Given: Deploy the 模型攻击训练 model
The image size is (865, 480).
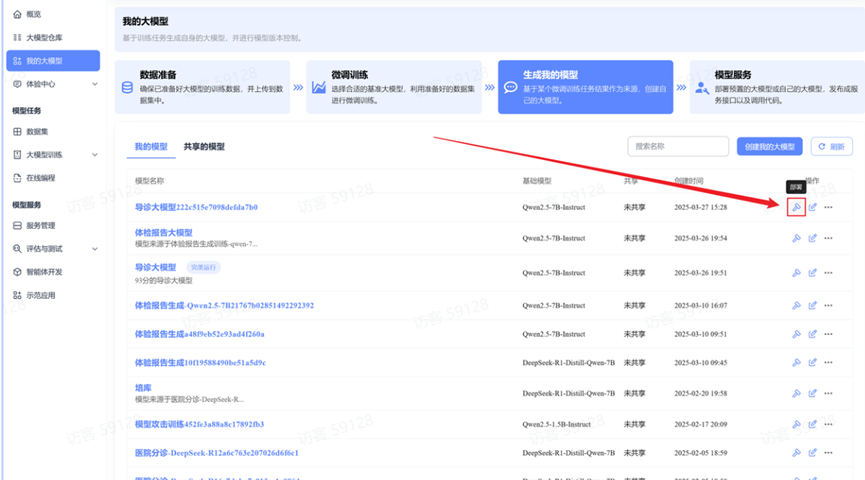Looking at the screenshot, I should pyautogui.click(x=796, y=424).
